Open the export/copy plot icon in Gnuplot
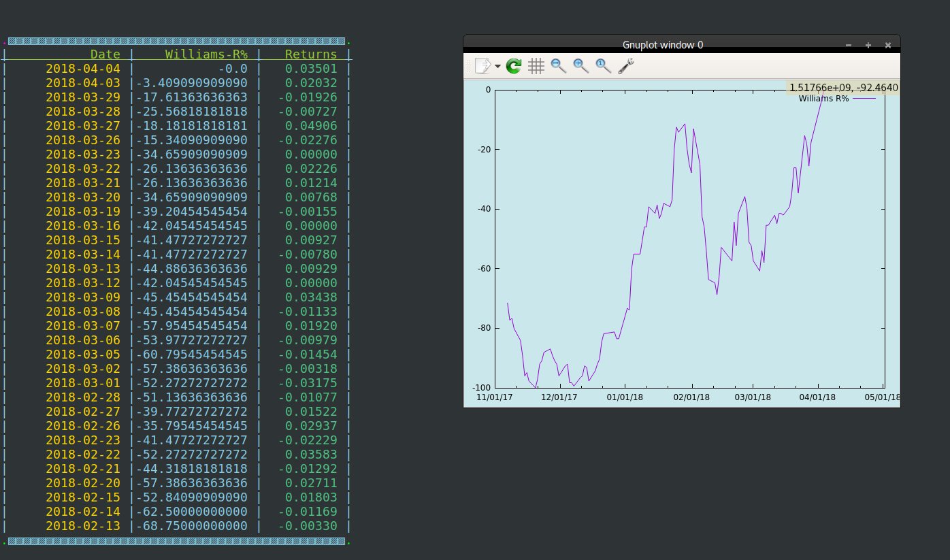The image size is (950, 560). [x=482, y=66]
